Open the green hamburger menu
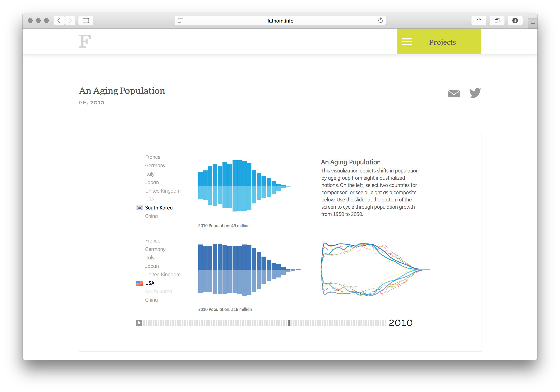 tap(407, 41)
